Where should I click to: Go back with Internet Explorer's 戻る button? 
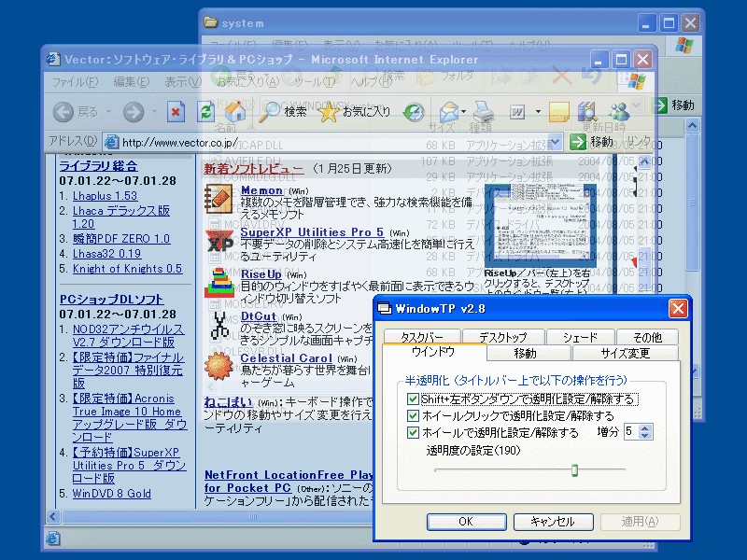point(76,112)
